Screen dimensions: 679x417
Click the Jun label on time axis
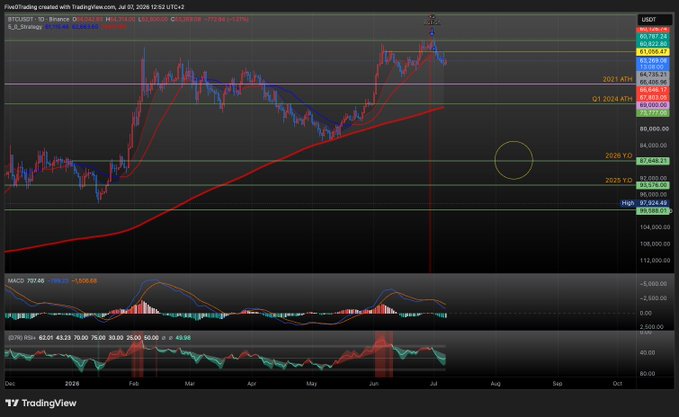coord(374,384)
